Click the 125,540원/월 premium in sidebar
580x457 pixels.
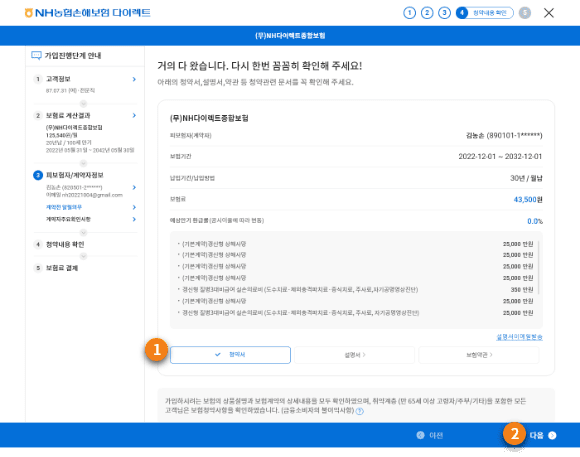click(61, 135)
